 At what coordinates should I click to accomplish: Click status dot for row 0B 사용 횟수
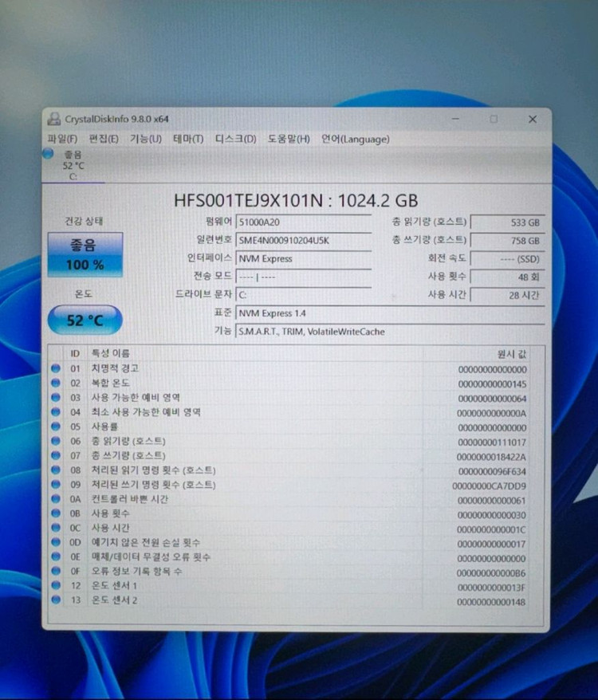click(55, 513)
